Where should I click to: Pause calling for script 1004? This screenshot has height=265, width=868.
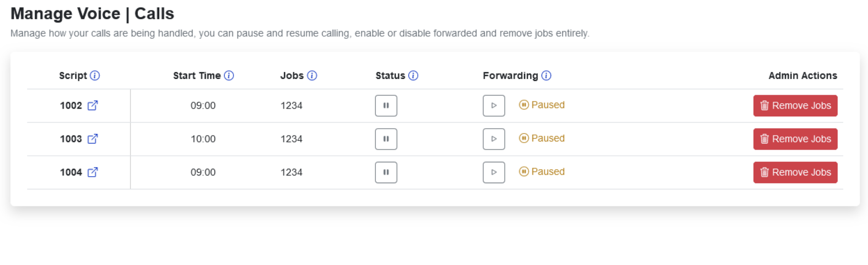386,172
